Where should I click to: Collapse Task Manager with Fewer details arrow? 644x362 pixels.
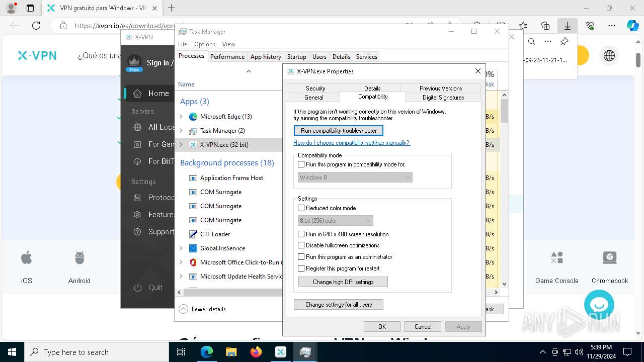(x=183, y=309)
